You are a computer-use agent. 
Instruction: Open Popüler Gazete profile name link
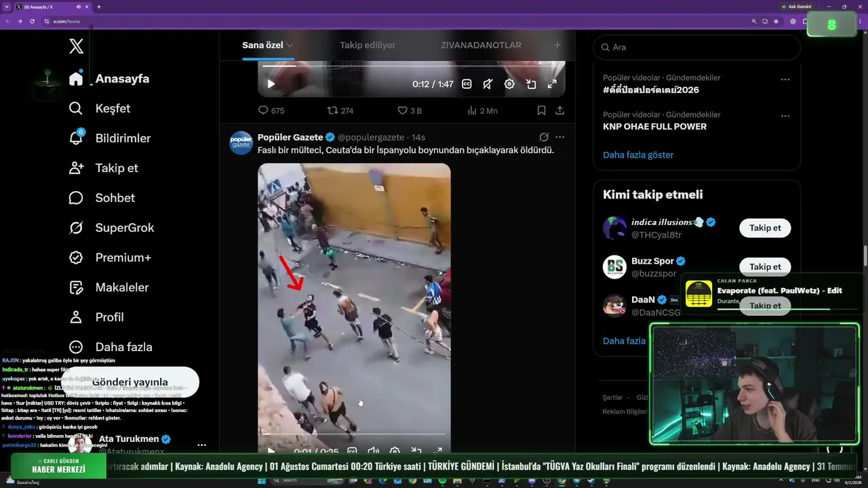(290, 137)
